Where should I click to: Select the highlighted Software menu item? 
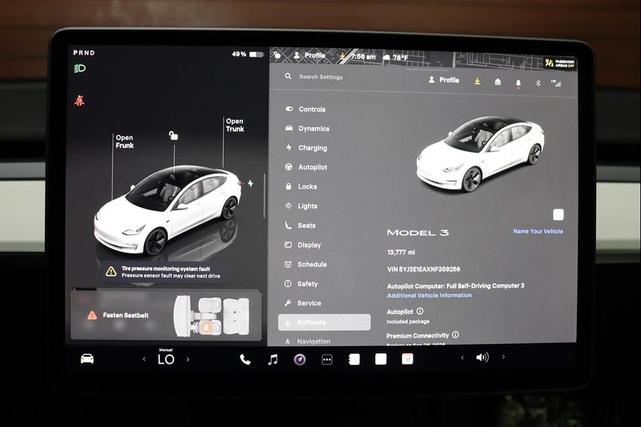tap(324, 322)
